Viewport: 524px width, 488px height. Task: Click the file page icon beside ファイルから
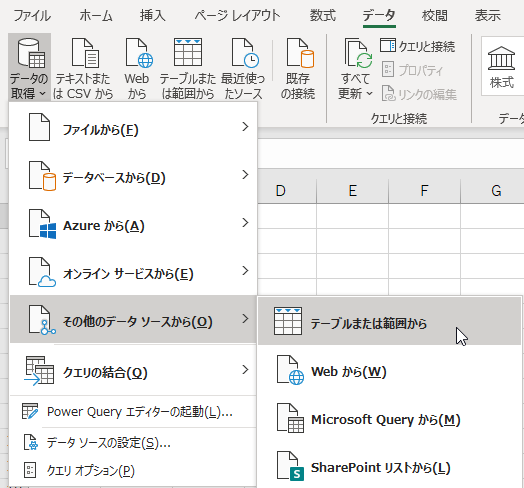pos(39,127)
